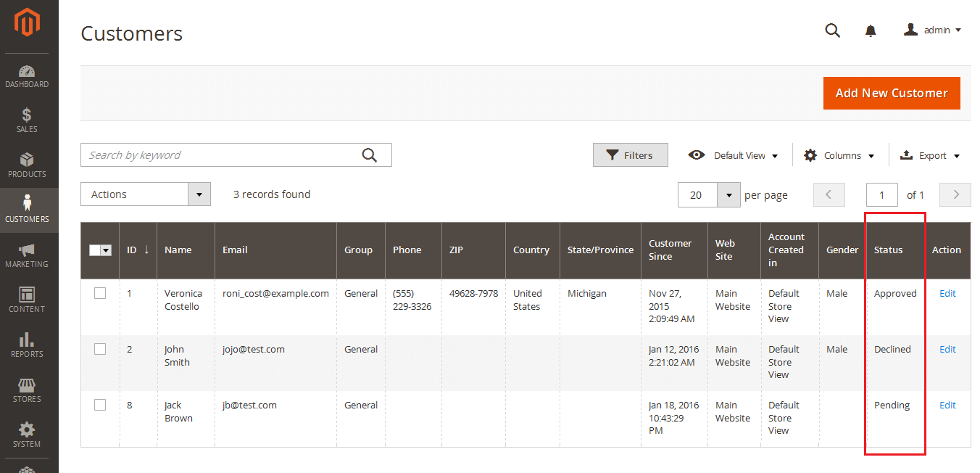Check the row checkbox for Veronica Costello
Screen dimensions: 980x473
coord(100,292)
